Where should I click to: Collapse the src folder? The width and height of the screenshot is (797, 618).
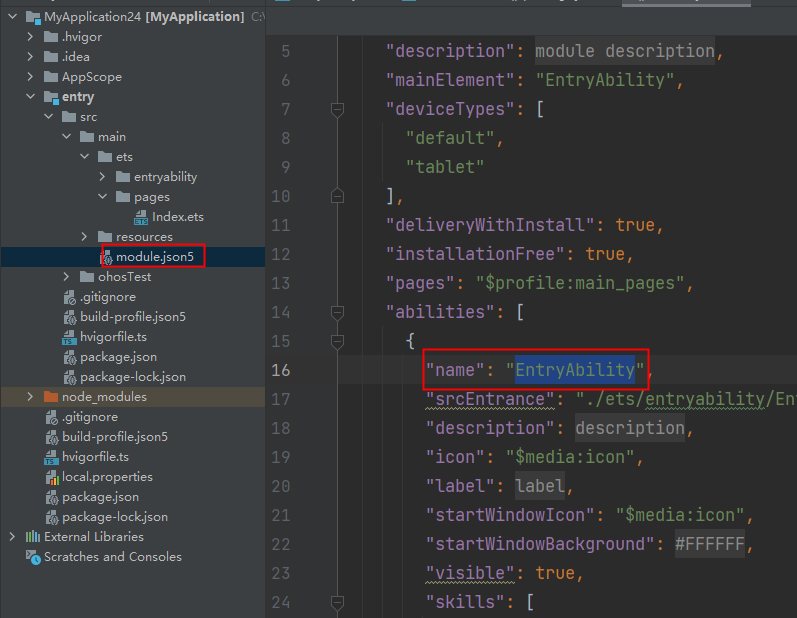click(x=49, y=116)
